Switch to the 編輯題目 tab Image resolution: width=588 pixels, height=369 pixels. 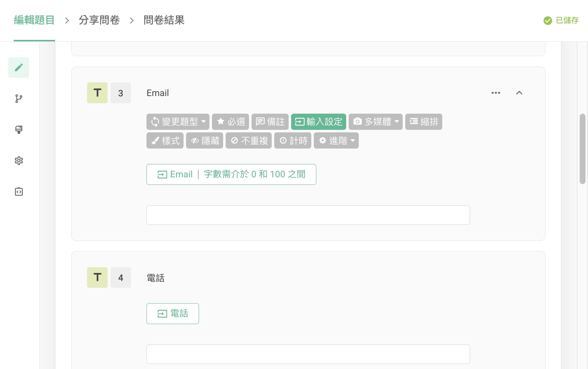pos(34,20)
